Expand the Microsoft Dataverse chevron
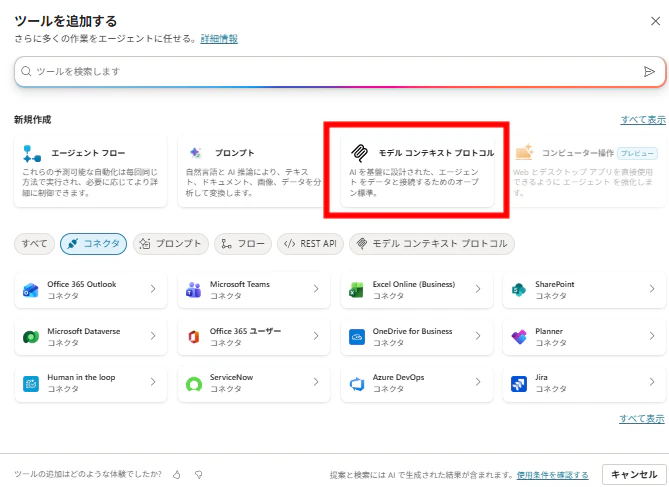 153,336
